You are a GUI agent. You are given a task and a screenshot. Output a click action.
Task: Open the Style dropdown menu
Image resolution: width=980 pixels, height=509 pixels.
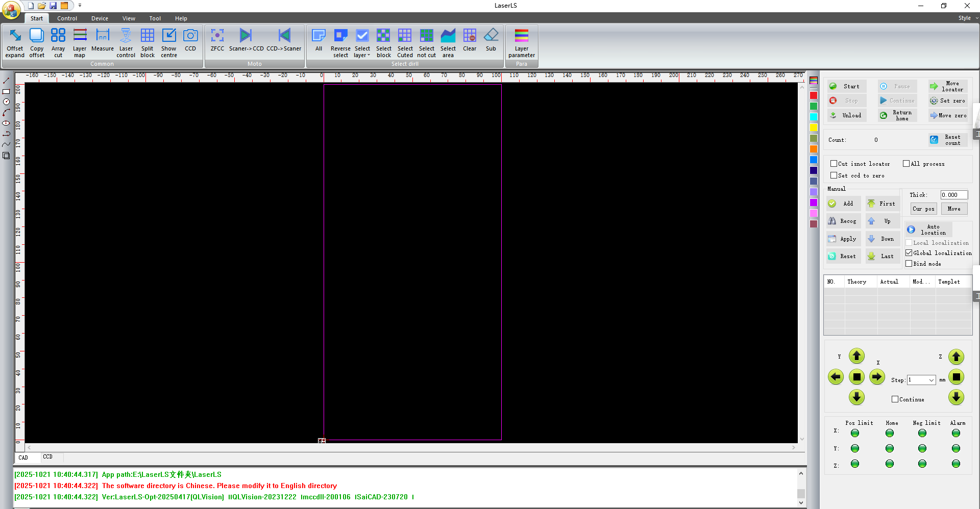pos(968,18)
